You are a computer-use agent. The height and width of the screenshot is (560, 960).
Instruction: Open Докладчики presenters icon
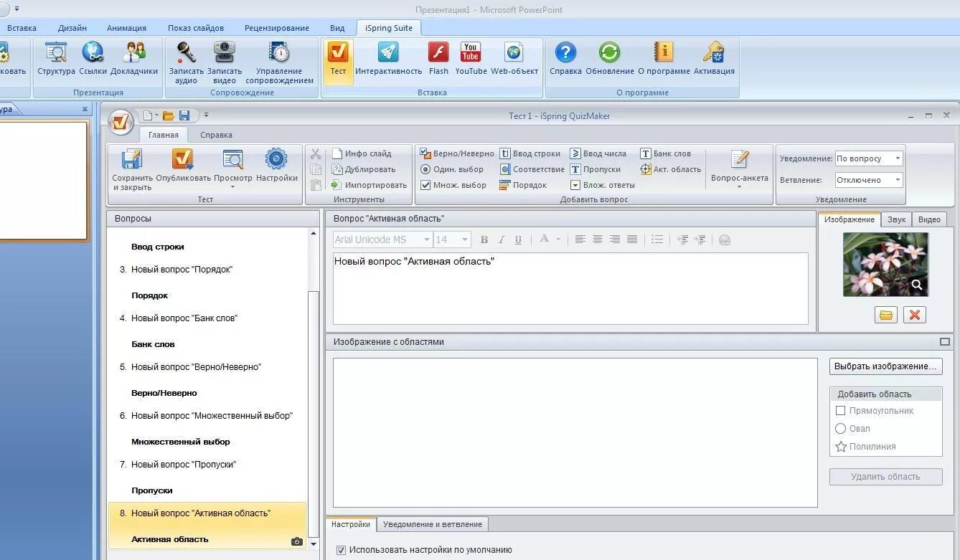point(134,52)
